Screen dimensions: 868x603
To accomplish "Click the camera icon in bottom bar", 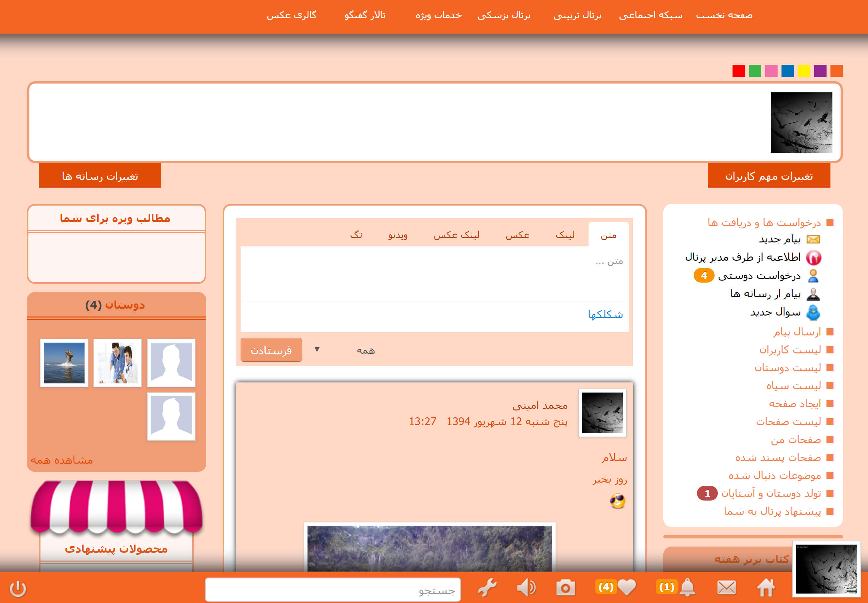I will [x=565, y=588].
